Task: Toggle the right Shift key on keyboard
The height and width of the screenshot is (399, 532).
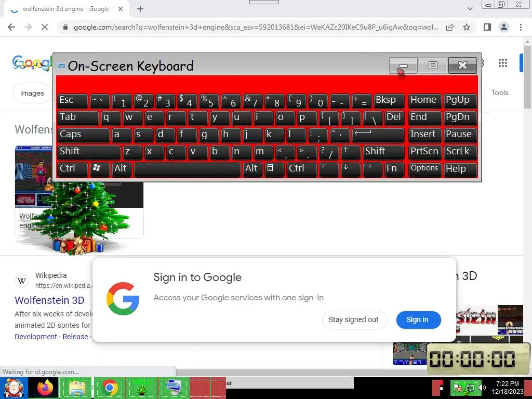Action: [x=383, y=152]
